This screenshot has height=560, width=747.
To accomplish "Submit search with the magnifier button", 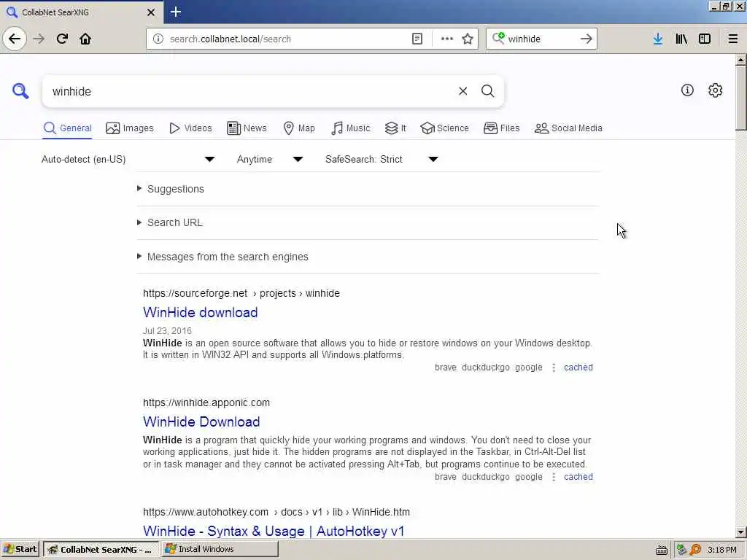I will 487,91.
